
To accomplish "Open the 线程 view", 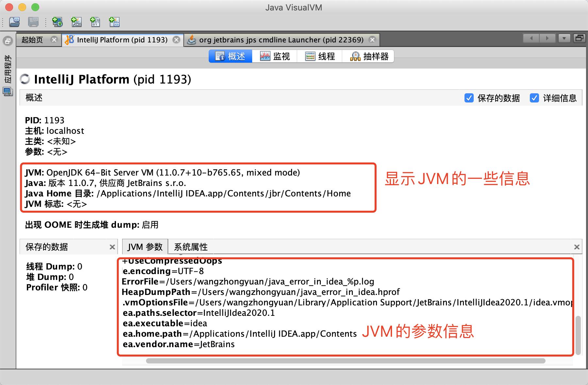I will (320, 56).
